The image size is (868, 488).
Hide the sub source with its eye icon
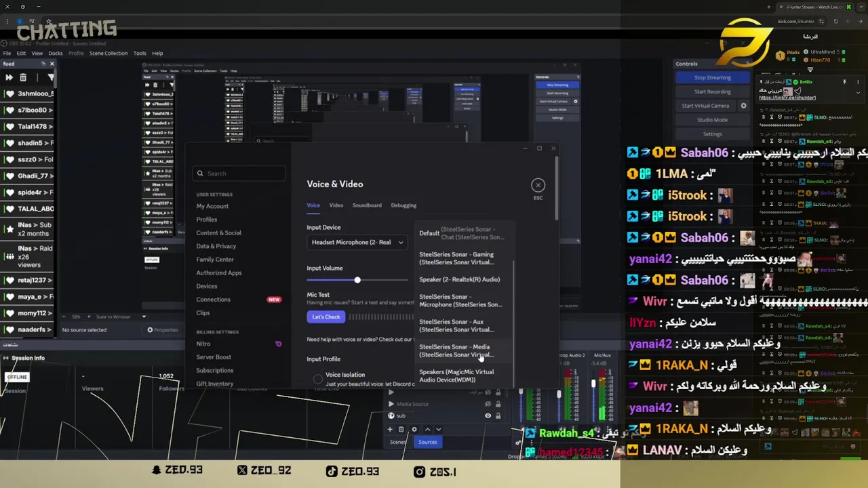pos(488,415)
